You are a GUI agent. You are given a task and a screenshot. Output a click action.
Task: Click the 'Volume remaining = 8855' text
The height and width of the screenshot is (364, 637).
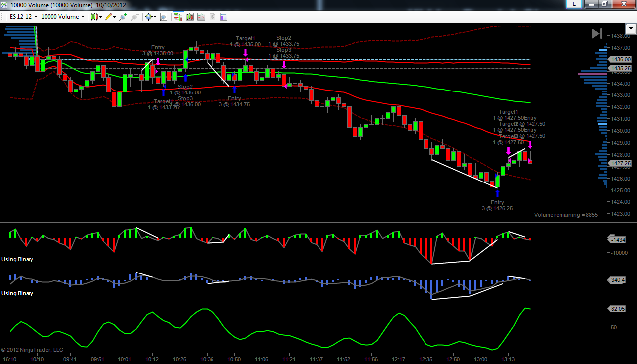pos(566,215)
